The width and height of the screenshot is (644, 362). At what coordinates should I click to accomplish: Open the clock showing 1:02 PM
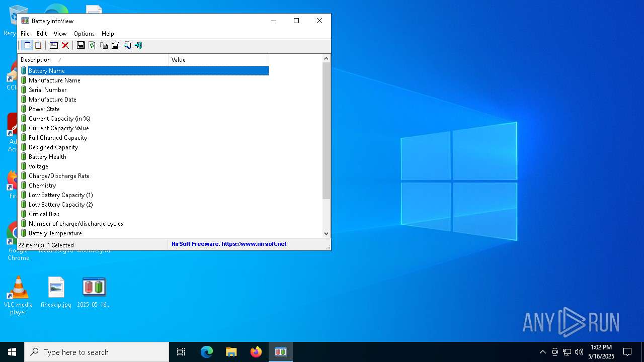601,352
